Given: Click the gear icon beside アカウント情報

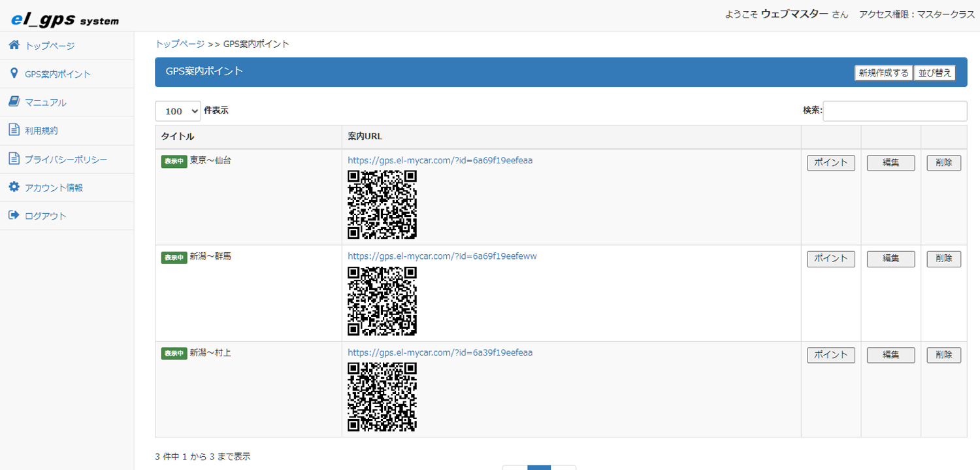Looking at the screenshot, I should [14, 187].
